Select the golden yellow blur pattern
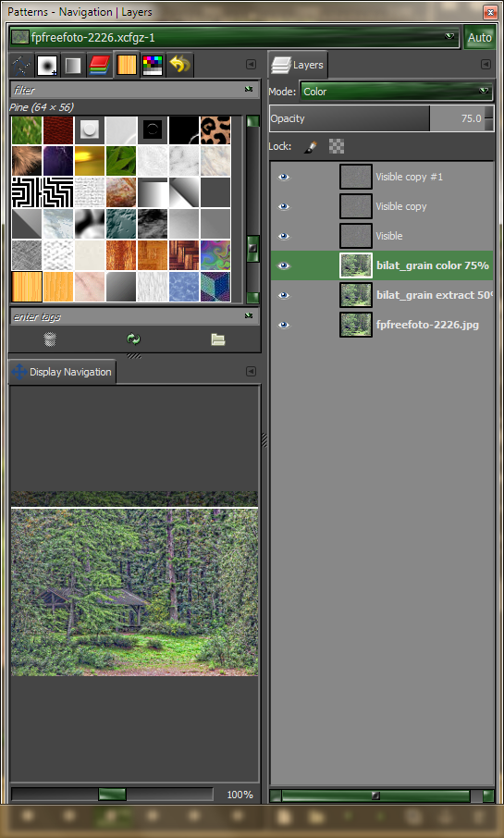Screen dimensions: 504x838 coord(90,161)
